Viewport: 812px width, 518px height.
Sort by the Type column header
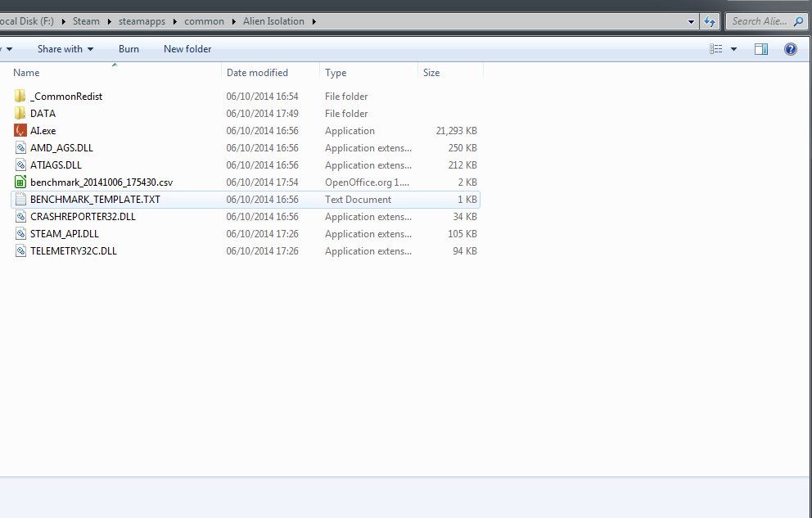pyautogui.click(x=336, y=73)
